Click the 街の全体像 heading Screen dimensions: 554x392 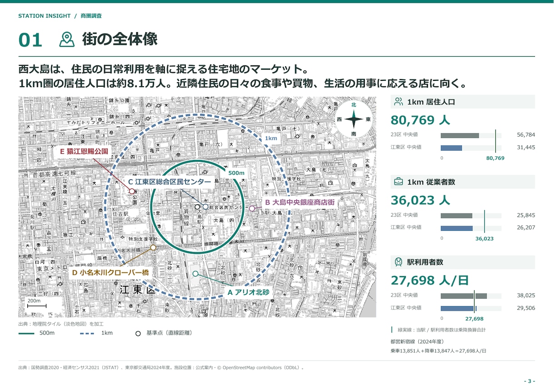(120, 40)
